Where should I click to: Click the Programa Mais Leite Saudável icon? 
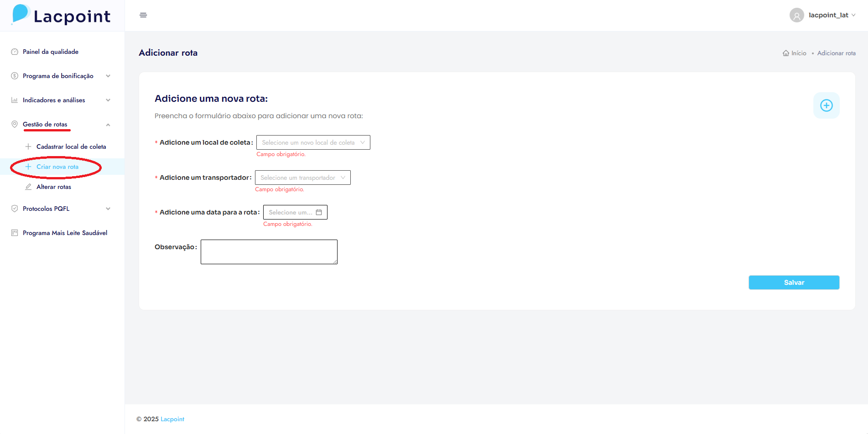coord(15,233)
